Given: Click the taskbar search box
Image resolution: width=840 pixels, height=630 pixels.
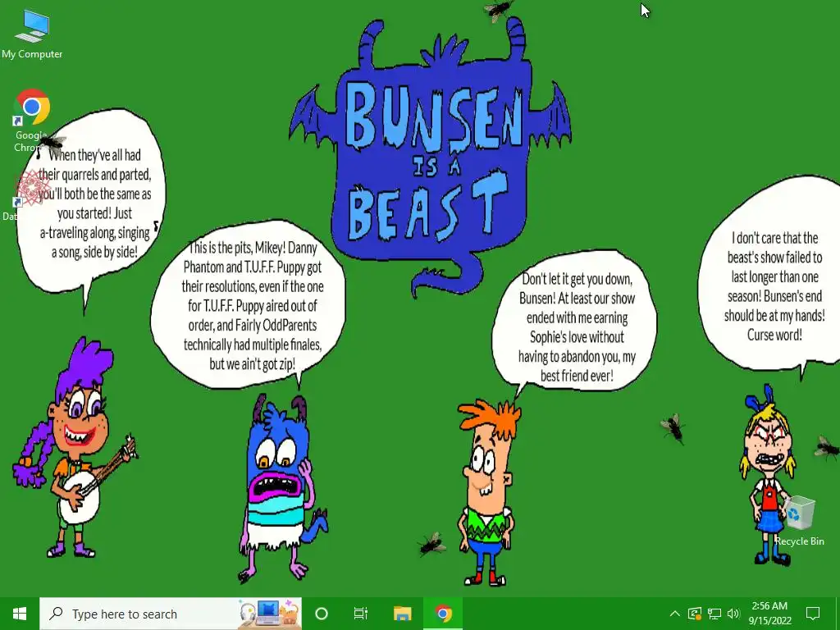Looking at the screenshot, I should click(x=171, y=614).
